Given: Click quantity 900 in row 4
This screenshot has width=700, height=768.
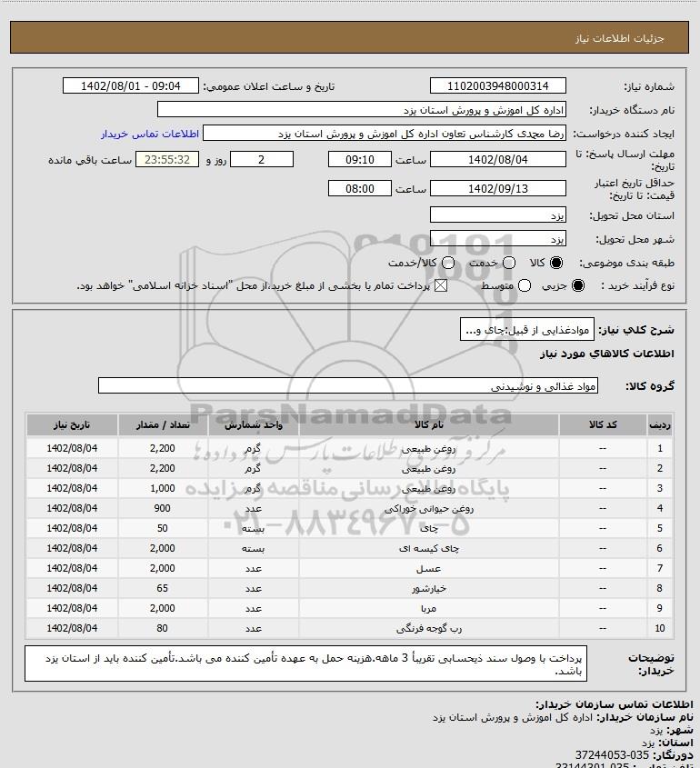Looking at the screenshot, I should pos(162,508).
